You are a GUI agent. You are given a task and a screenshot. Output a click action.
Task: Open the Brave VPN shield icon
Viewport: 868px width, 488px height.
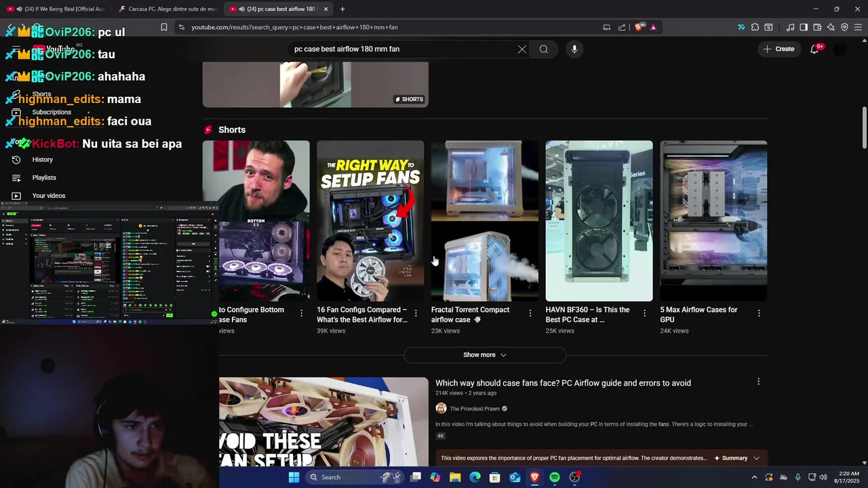844,27
